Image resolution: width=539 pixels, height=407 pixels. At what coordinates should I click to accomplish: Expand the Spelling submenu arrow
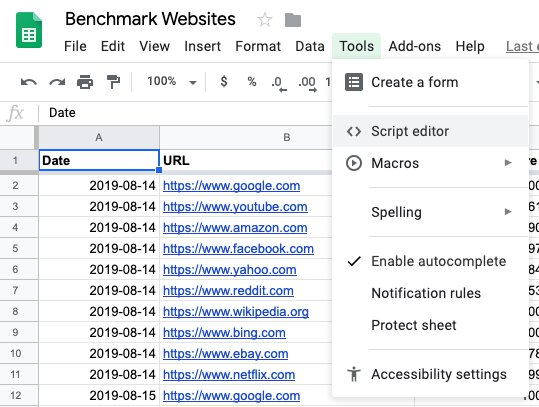click(x=508, y=211)
